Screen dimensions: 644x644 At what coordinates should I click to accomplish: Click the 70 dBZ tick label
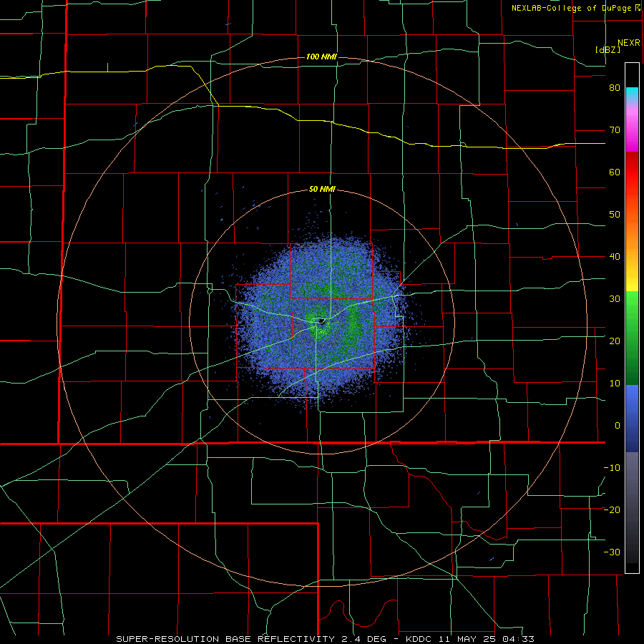pos(615,130)
